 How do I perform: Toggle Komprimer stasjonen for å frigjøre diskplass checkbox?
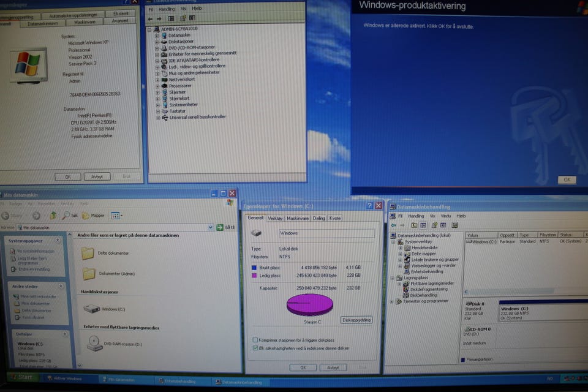(x=255, y=340)
